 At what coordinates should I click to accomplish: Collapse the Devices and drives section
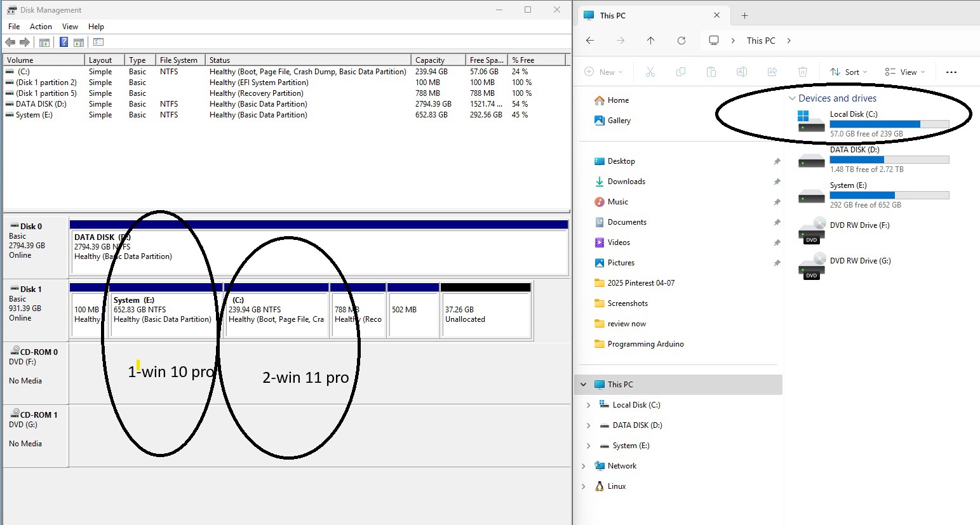pos(792,98)
